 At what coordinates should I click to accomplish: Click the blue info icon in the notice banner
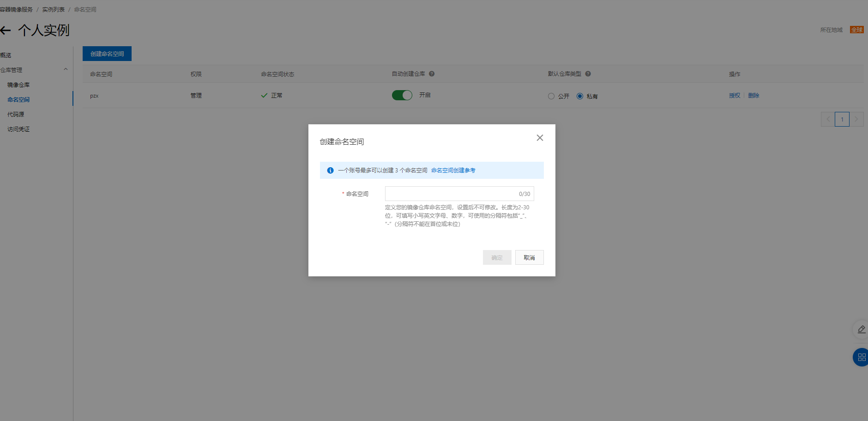(330, 171)
